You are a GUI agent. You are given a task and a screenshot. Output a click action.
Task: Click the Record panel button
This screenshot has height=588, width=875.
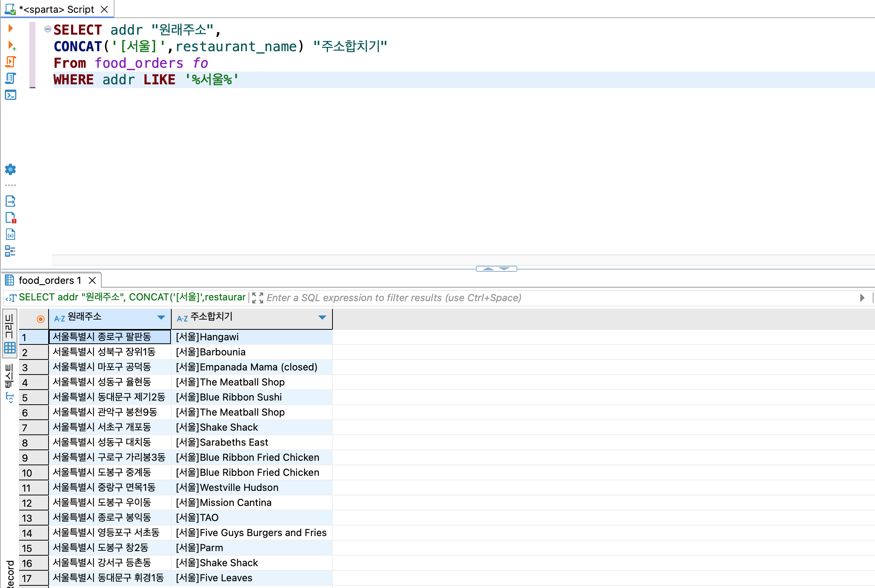[10, 574]
